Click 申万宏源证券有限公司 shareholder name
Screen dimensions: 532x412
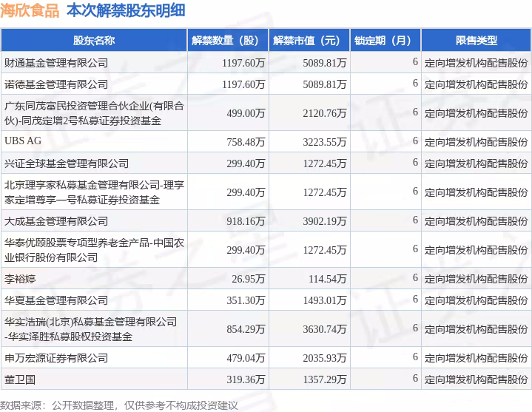[x=56, y=358]
